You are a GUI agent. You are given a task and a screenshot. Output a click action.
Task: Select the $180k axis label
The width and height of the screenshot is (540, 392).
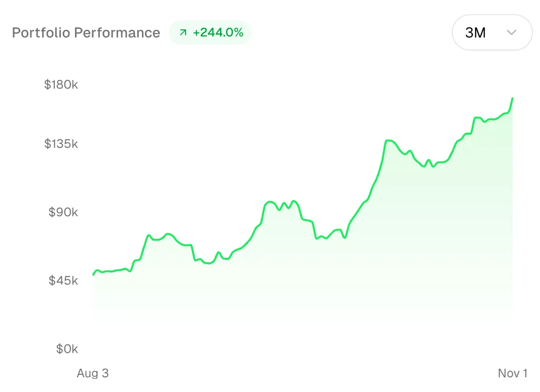(61, 84)
